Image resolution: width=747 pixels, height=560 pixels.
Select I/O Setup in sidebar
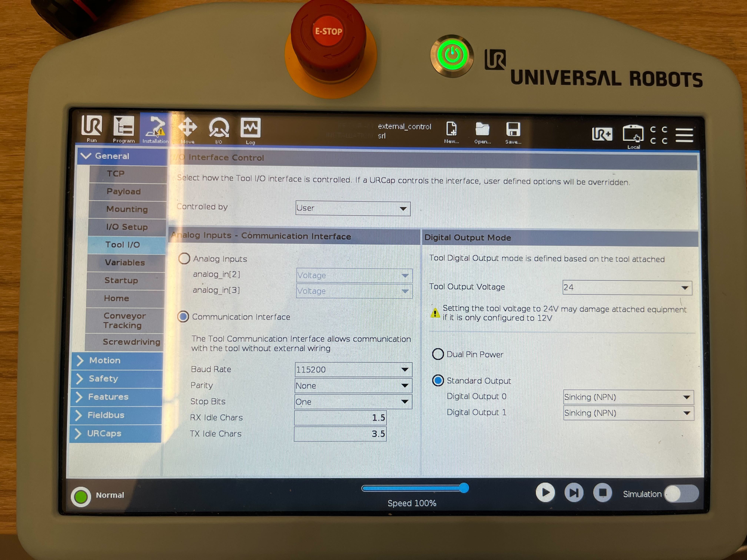pyautogui.click(x=127, y=227)
